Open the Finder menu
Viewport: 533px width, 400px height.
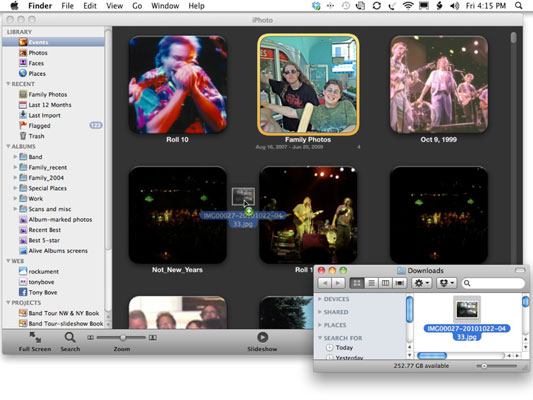[x=40, y=6]
